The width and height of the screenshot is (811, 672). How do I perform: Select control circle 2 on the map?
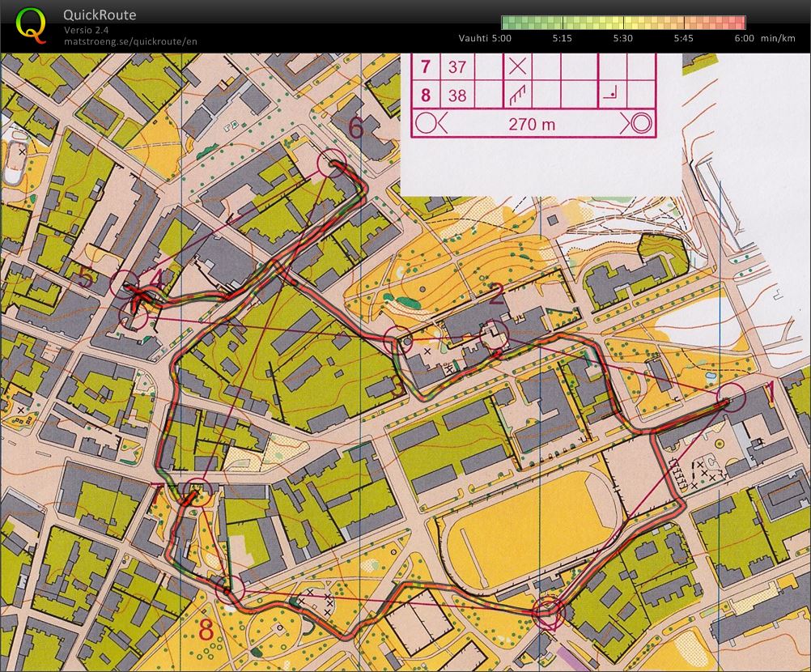[x=494, y=332]
